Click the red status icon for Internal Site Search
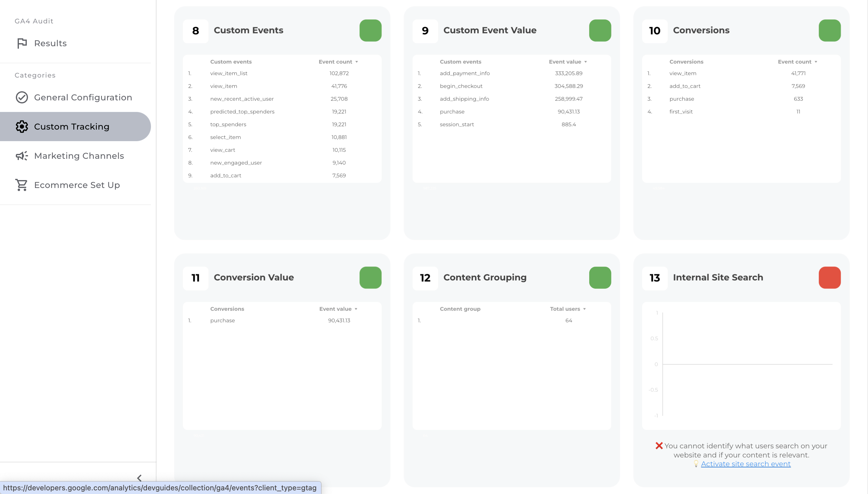Viewport: 868px width, 494px height. 830,277
